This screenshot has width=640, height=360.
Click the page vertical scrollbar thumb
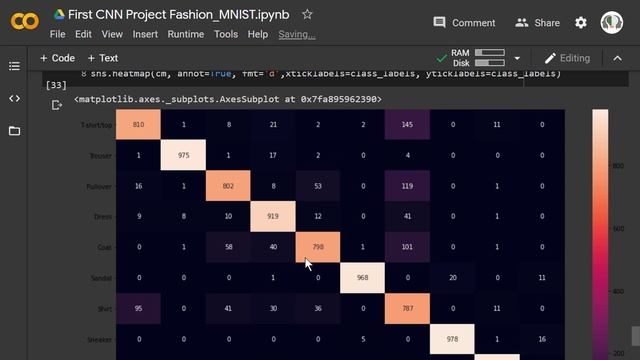point(636,336)
